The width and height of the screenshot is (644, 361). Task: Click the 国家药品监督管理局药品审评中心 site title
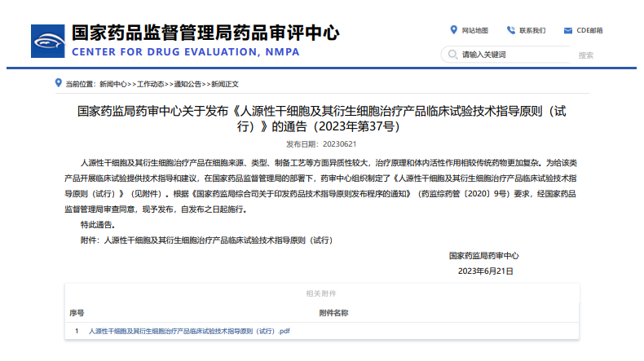click(x=205, y=33)
